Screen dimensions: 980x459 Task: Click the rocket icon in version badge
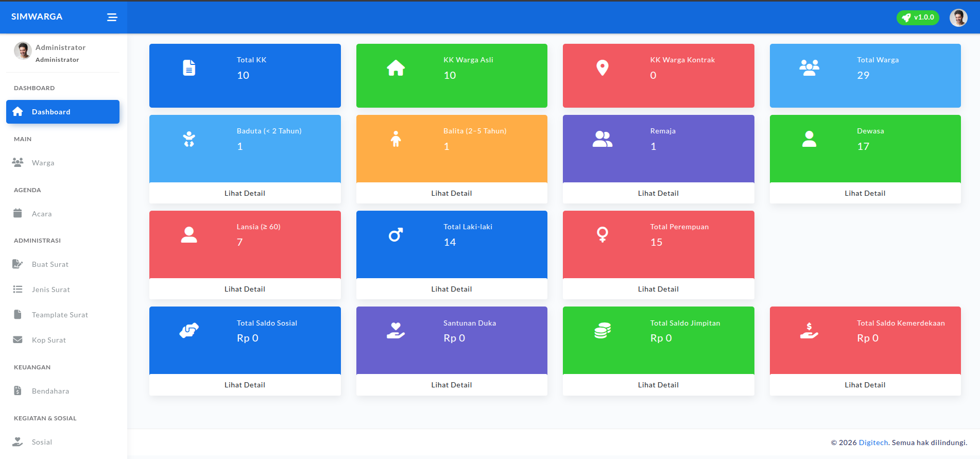pos(906,18)
